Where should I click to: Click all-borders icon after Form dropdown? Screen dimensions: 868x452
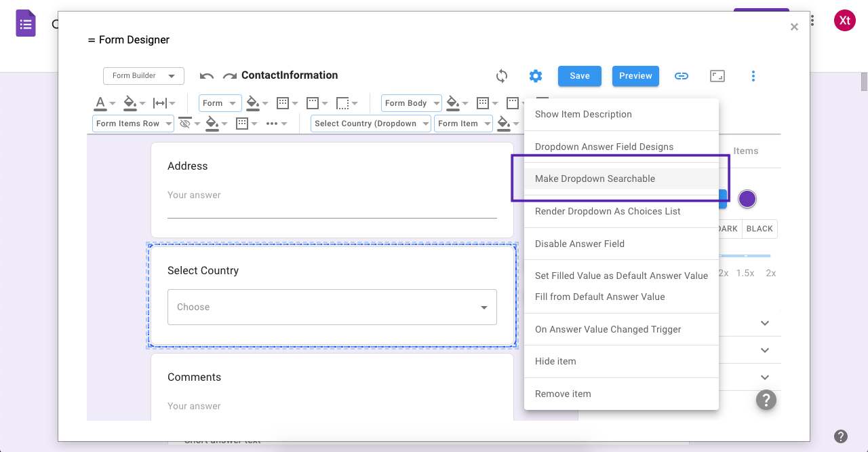pyautogui.click(x=283, y=103)
